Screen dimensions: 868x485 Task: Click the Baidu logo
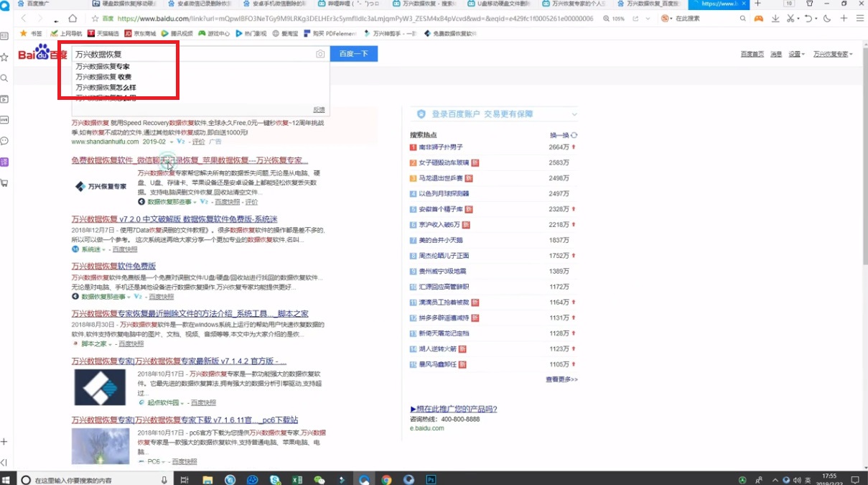42,53
